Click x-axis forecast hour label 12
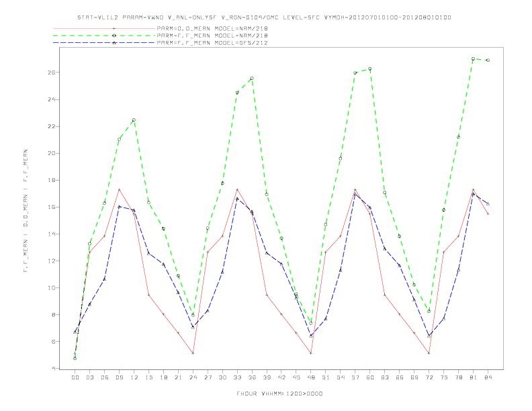Screen dimensions: 532x411 click(x=134, y=377)
